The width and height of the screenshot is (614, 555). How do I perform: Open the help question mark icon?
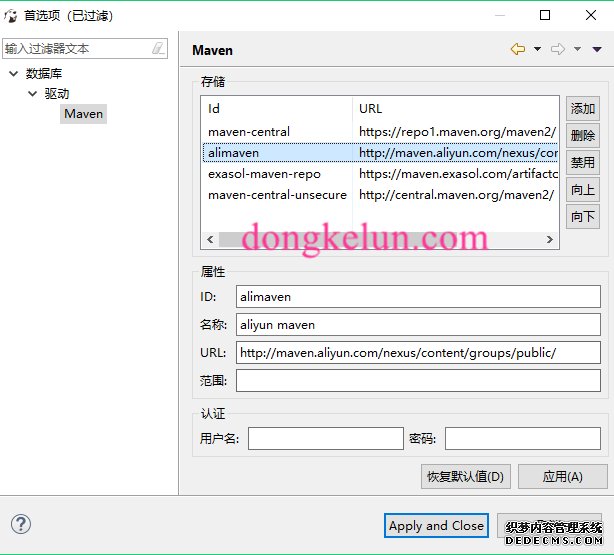coord(21,524)
